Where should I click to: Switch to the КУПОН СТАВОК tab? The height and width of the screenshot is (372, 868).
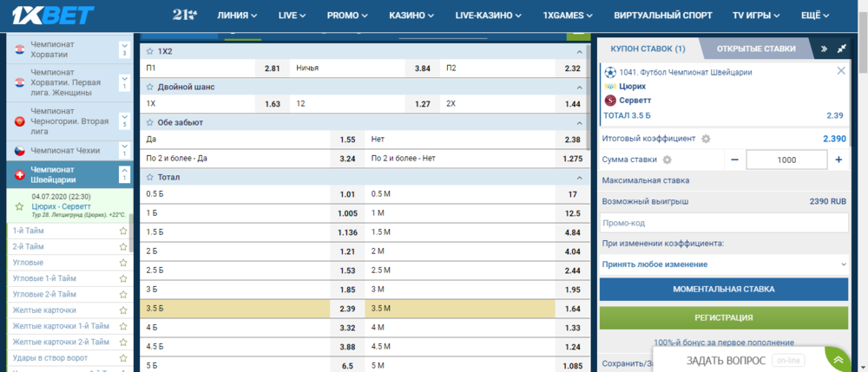click(x=648, y=49)
